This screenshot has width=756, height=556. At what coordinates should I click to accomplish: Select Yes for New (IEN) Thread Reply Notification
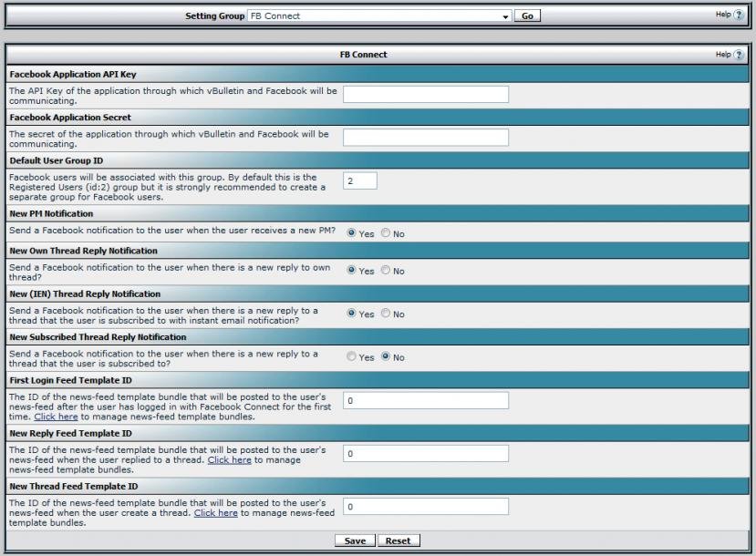tap(351, 314)
